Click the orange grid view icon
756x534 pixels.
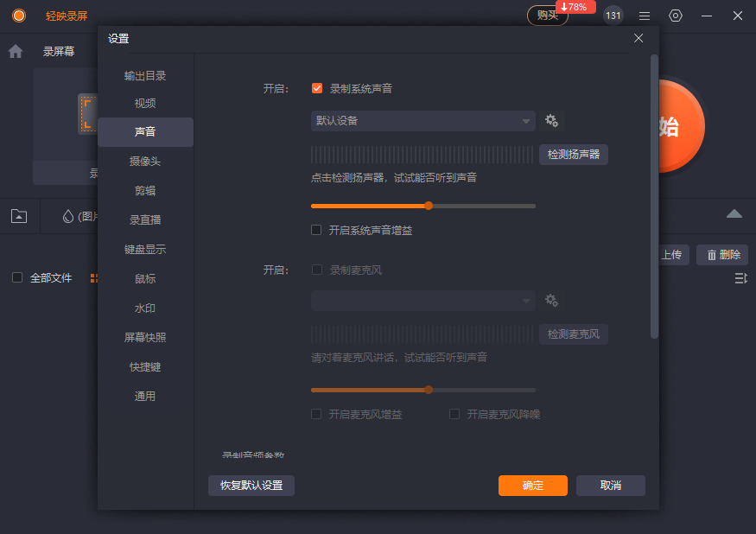94,278
